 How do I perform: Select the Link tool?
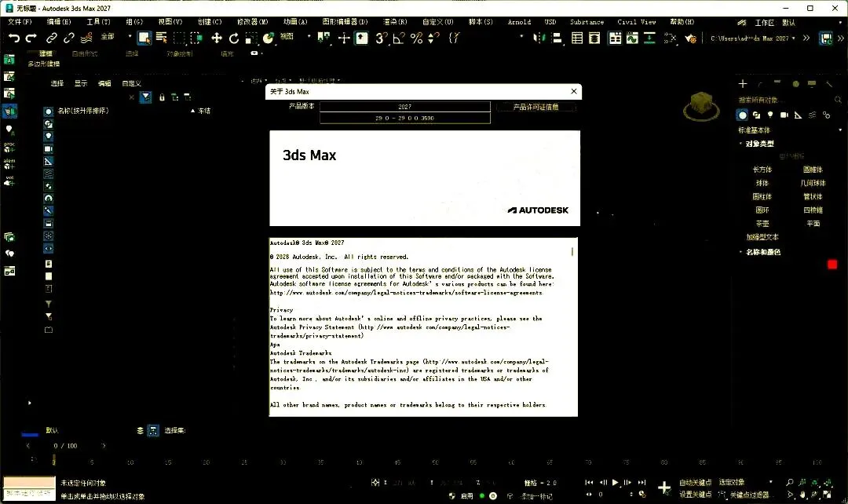click(x=51, y=38)
